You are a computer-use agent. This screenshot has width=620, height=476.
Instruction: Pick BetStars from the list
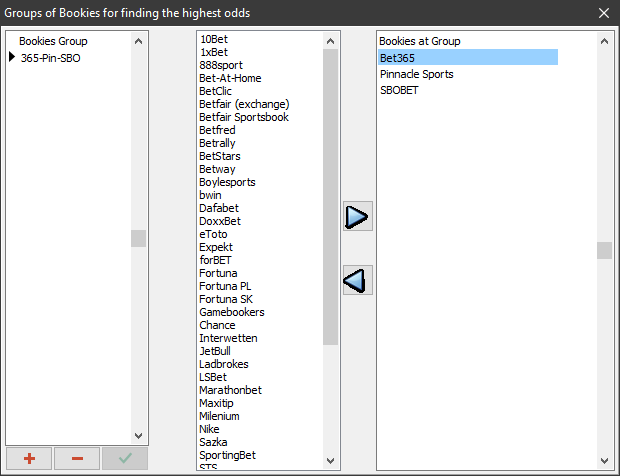[x=219, y=156]
